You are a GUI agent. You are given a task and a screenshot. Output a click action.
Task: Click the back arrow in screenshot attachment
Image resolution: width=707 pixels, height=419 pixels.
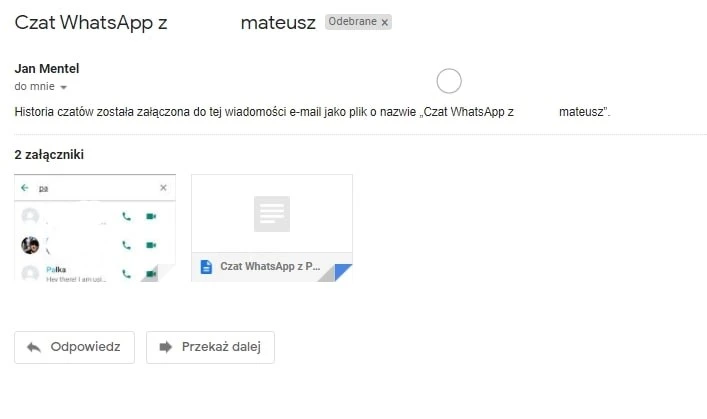[25, 187]
